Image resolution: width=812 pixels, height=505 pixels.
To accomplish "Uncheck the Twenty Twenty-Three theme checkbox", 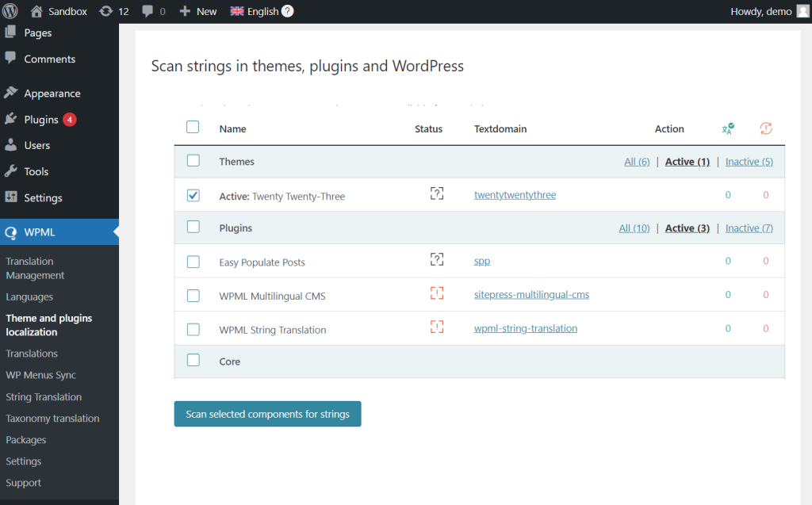I will click(193, 195).
